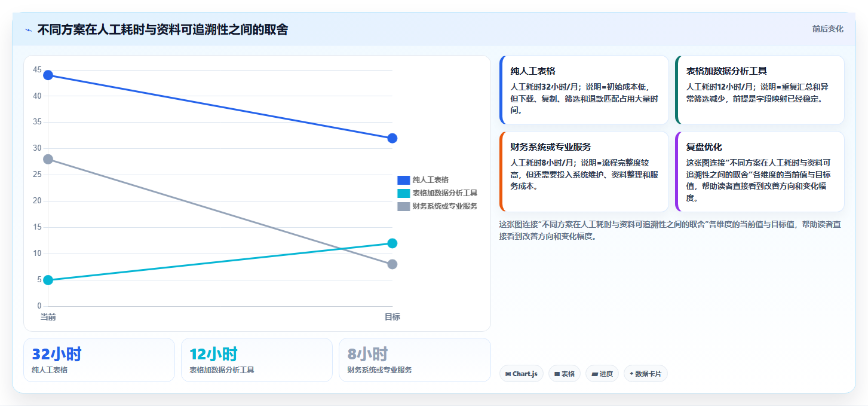
Task: Click the 当前 x-axis label
Action: [x=48, y=317]
